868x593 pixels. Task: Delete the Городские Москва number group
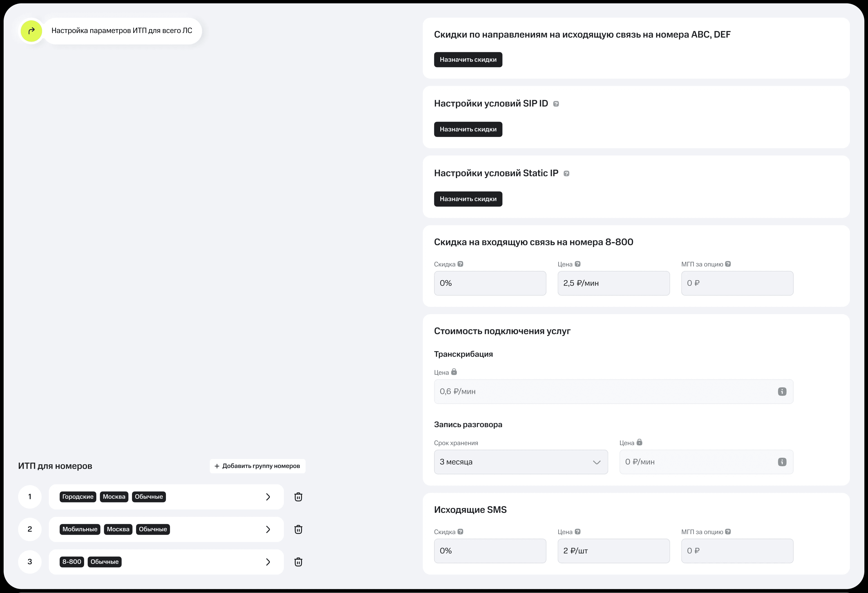pyautogui.click(x=298, y=497)
